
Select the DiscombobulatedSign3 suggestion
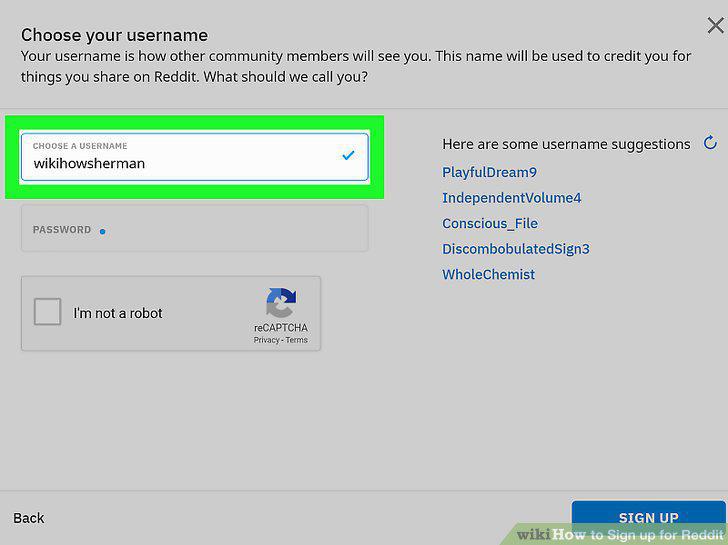[x=516, y=249]
